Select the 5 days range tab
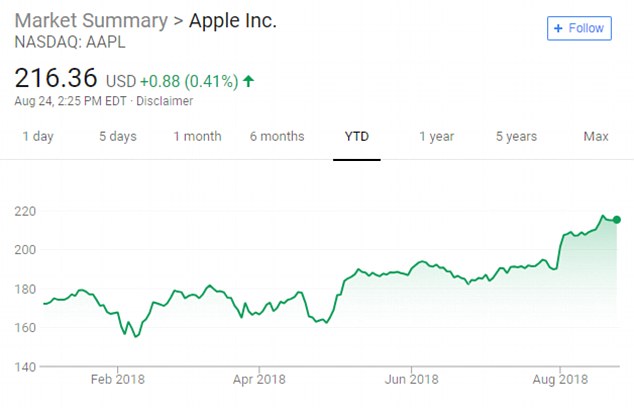The image size is (634, 408). 118,136
